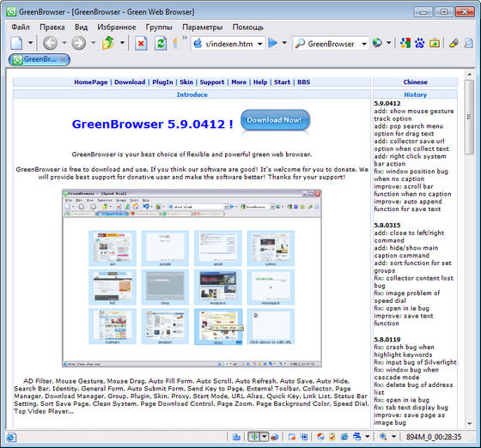Click the Forward navigation arrow
The image size is (481, 448).
[79, 43]
